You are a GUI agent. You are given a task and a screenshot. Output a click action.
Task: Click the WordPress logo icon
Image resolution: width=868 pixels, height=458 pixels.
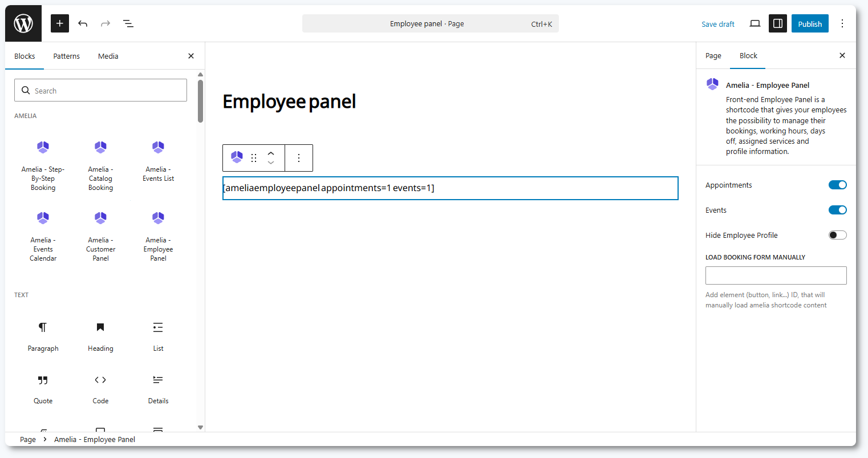[23, 23]
